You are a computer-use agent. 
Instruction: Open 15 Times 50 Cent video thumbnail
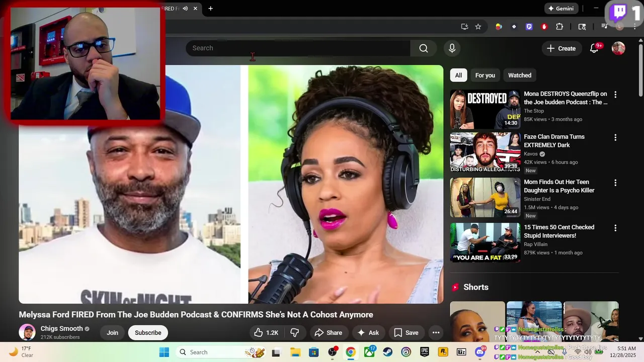[485, 243]
